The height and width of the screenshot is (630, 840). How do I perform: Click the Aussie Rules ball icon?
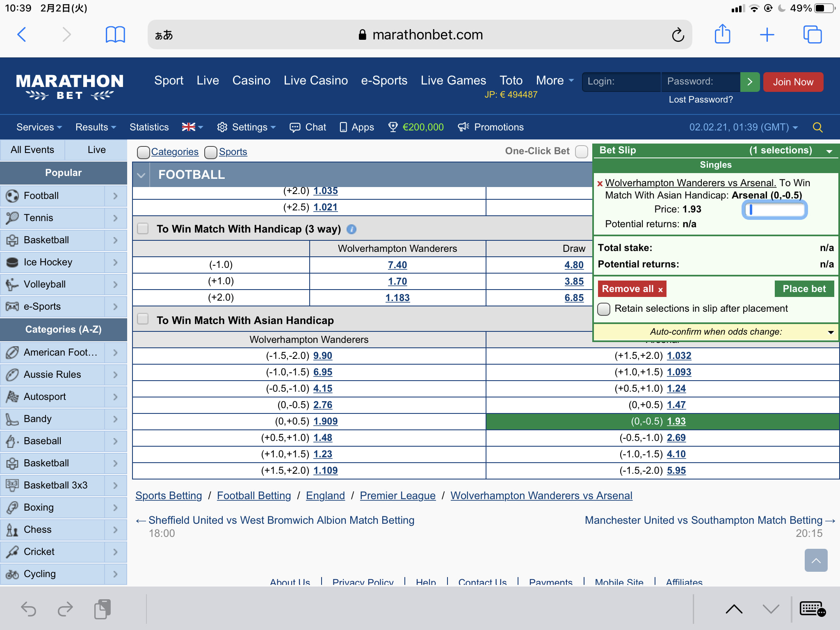12,375
